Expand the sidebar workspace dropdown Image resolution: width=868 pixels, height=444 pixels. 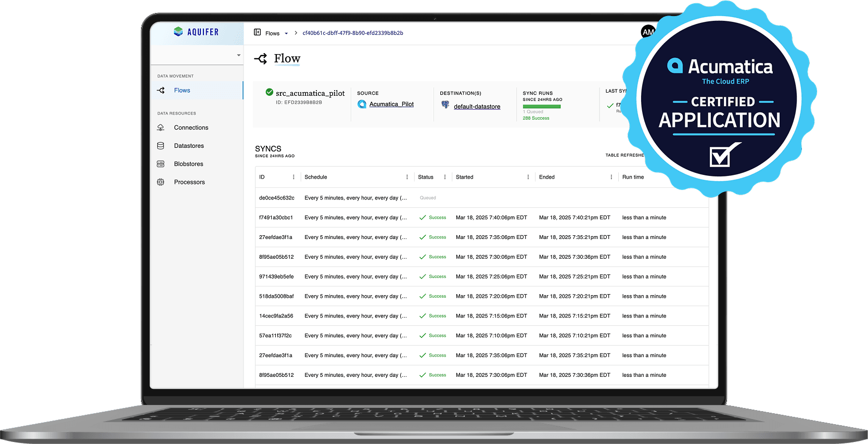(x=239, y=55)
